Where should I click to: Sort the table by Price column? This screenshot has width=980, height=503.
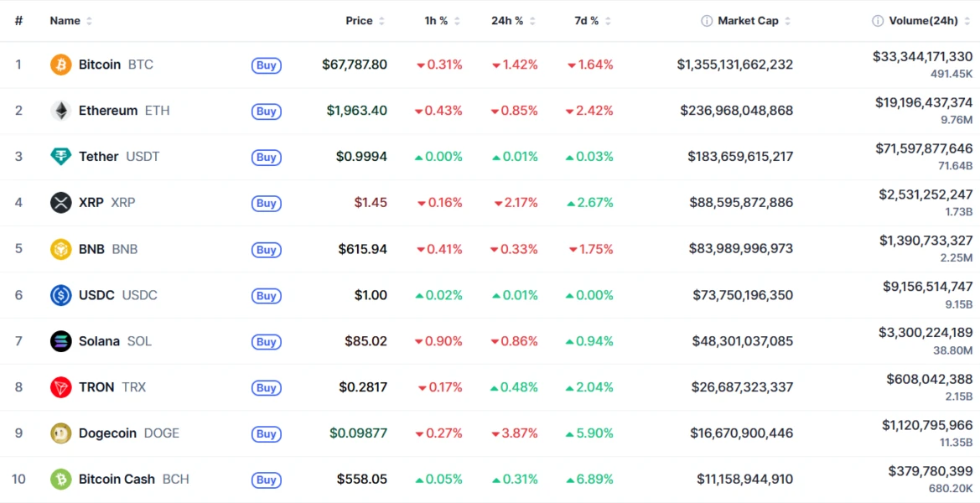[360, 21]
